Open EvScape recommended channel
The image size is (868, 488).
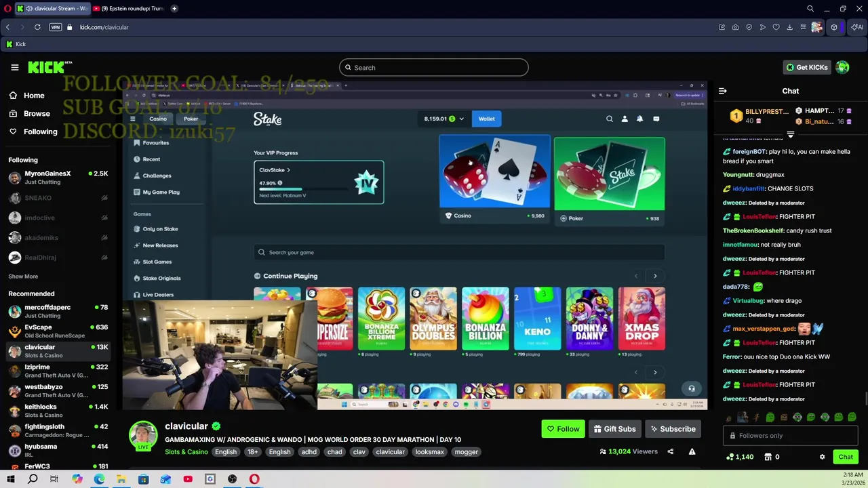point(58,331)
